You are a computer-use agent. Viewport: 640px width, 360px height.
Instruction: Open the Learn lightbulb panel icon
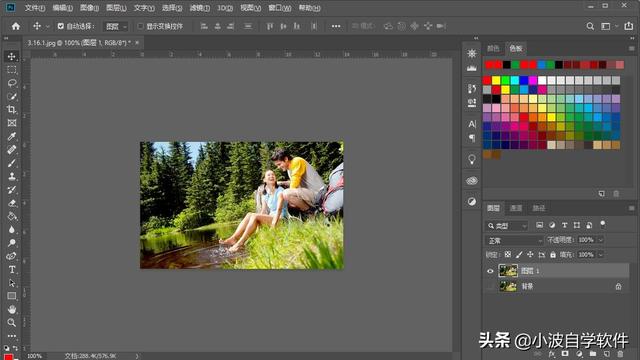tap(472, 159)
